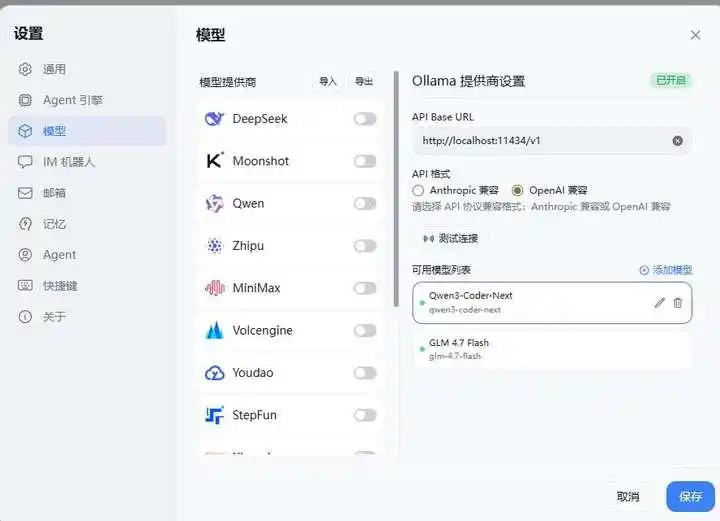Click the envelope icon for 邮箱

point(25,193)
